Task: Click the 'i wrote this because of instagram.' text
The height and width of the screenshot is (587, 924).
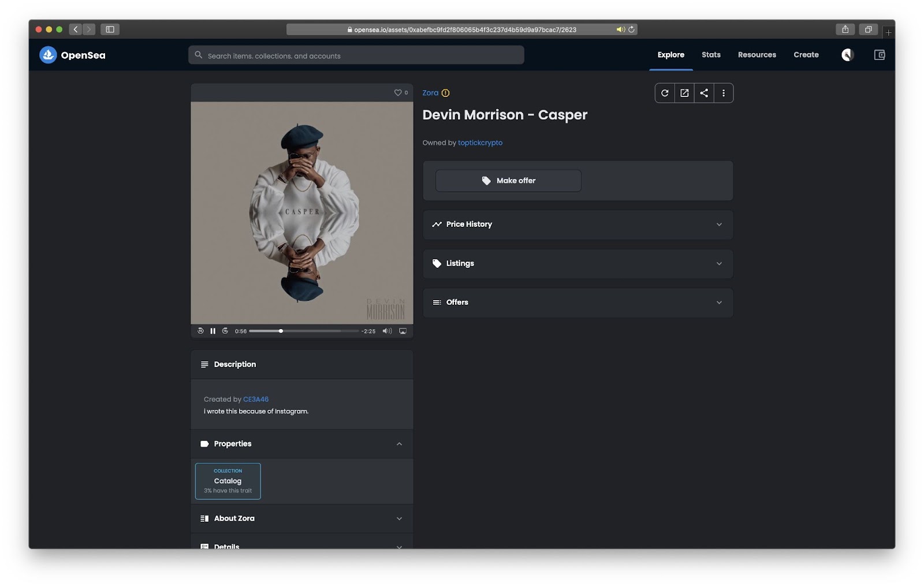Action: (256, 412)
